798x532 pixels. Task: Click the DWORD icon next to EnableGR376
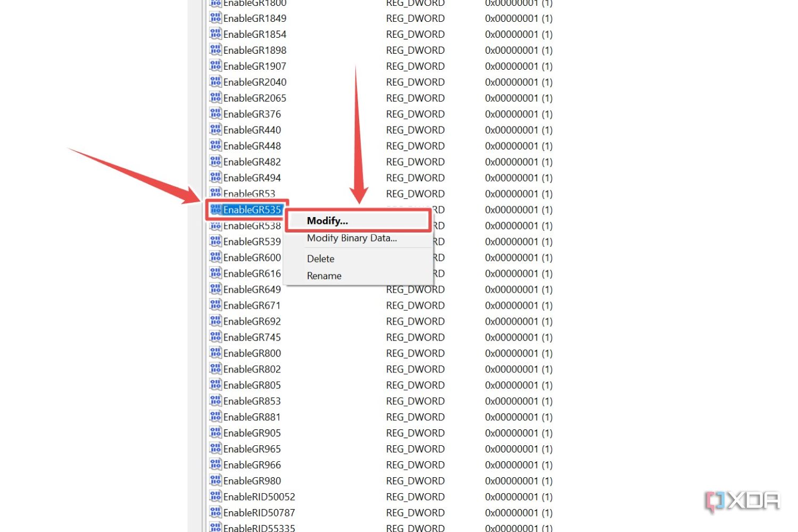[215, 113]
